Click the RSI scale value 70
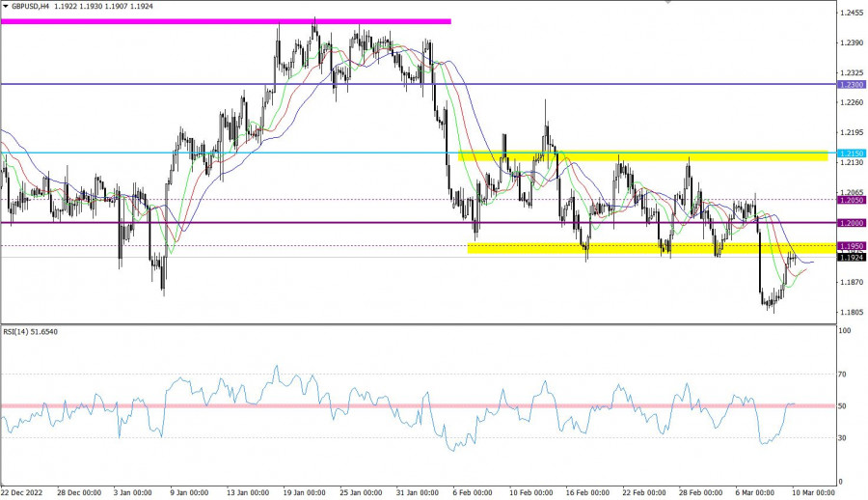The image size is (868, 500). tap(845, 374)
